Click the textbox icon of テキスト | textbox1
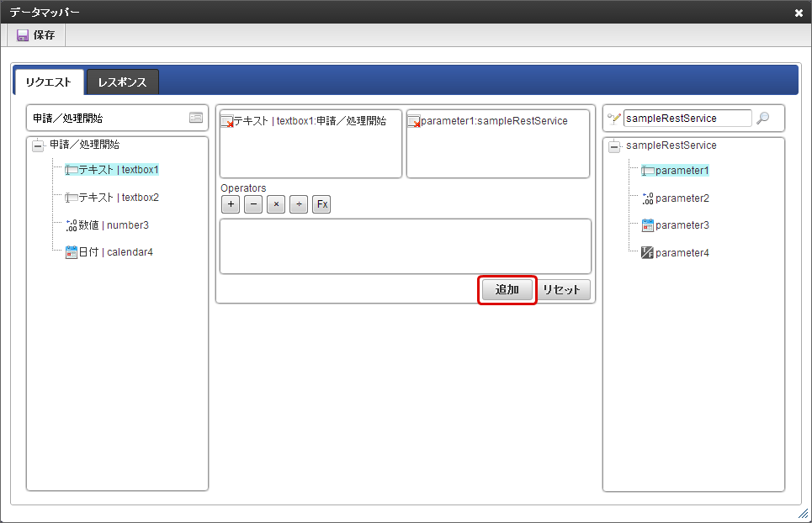812x523 pixels. [72, 170]
